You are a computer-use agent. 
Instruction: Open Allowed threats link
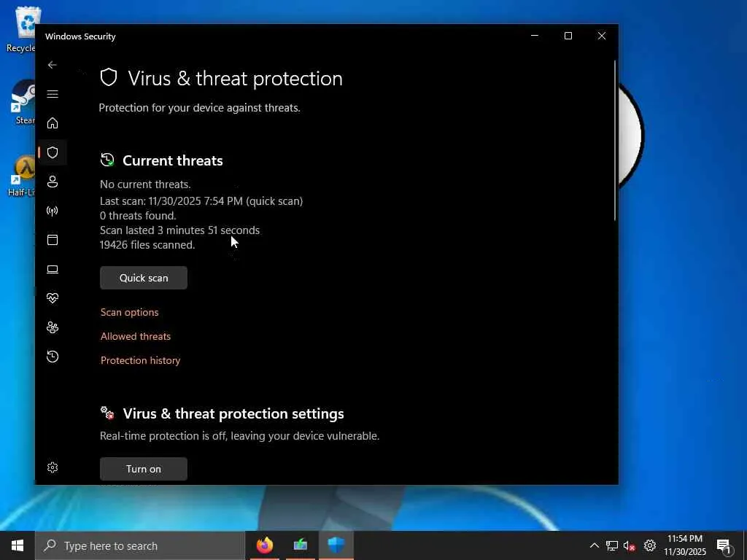tap(135, 336)
